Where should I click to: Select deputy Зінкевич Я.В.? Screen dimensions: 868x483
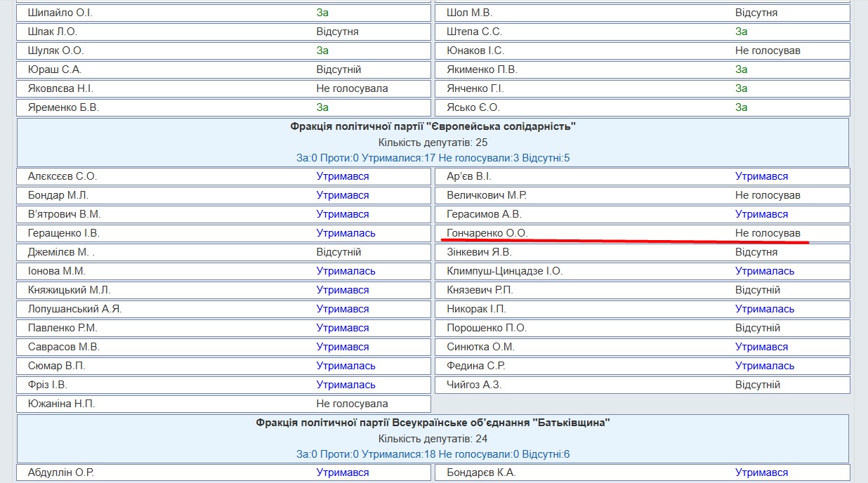point(479,252)
